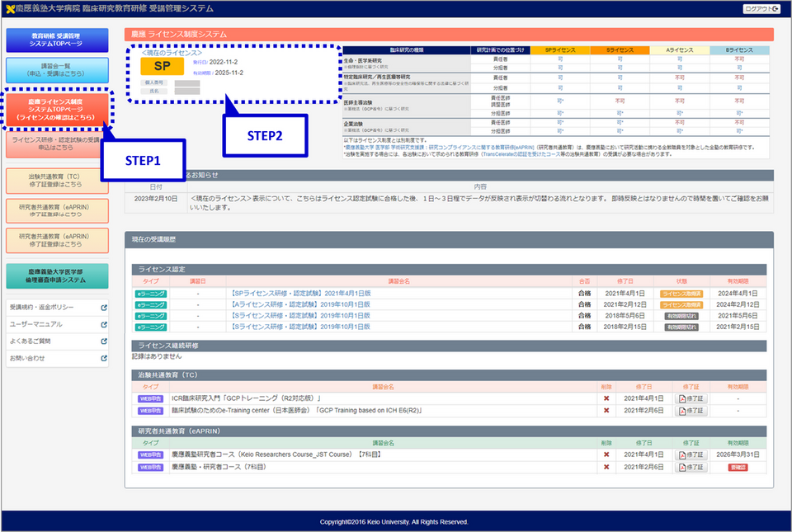The width and height of the screenshot is (792, 532).
Task: Open 【Aライセンス研修・認定試験】2019年10月1日版 link
Action: coord(300,304)
